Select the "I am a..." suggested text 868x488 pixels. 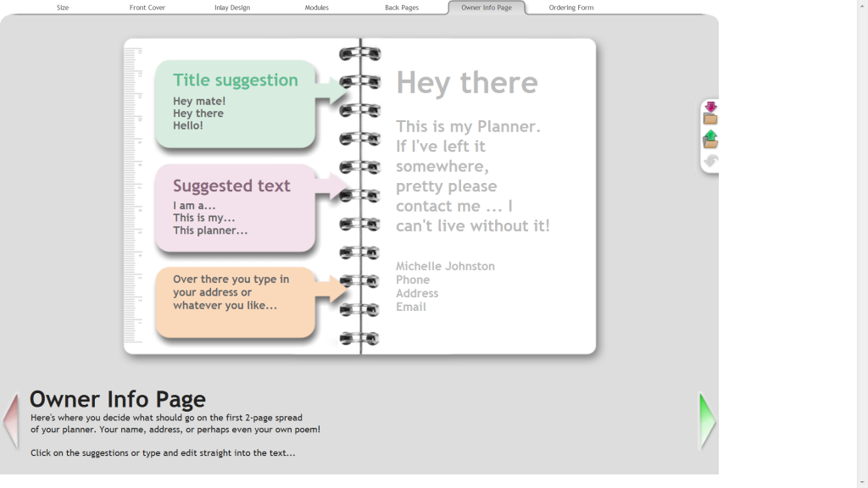click(194, 206)
